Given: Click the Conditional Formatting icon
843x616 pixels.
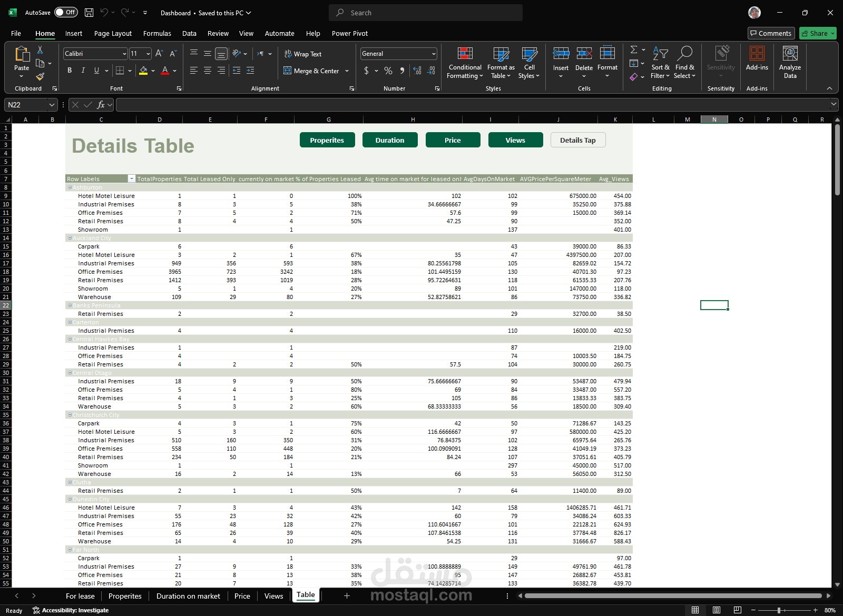Looking at the screenshot, I should [x=465, y=54].
